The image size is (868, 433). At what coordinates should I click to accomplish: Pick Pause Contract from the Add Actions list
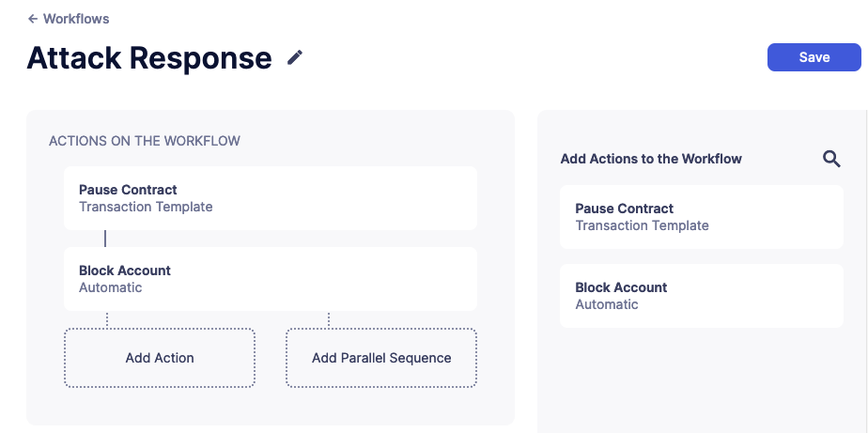point(701,217)
